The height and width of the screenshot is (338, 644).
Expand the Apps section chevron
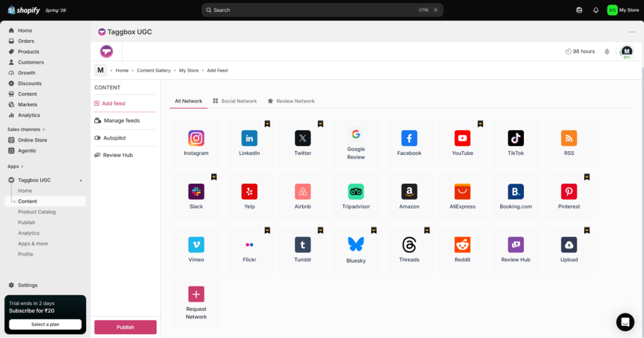point(22,167)
